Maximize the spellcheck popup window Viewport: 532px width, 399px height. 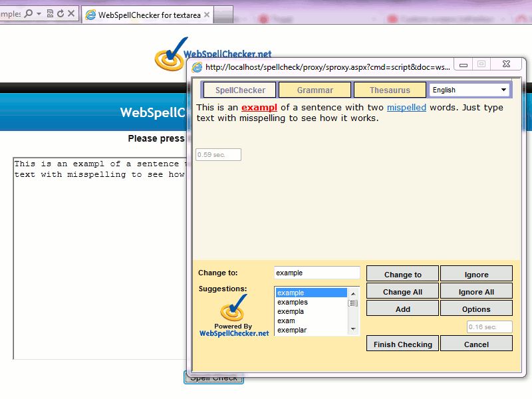point(481,64)
